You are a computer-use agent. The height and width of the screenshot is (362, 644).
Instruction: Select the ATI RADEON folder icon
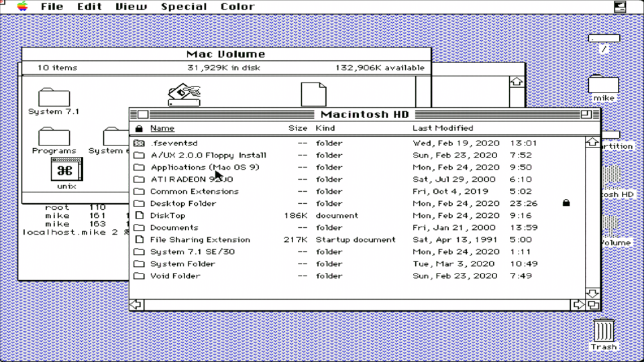tap(140, 179)
